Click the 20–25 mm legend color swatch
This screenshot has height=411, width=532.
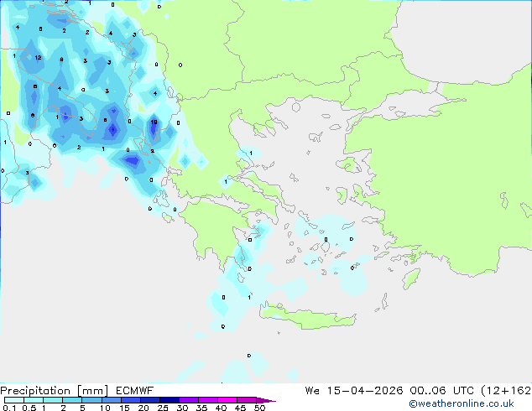tap(149, 400)
